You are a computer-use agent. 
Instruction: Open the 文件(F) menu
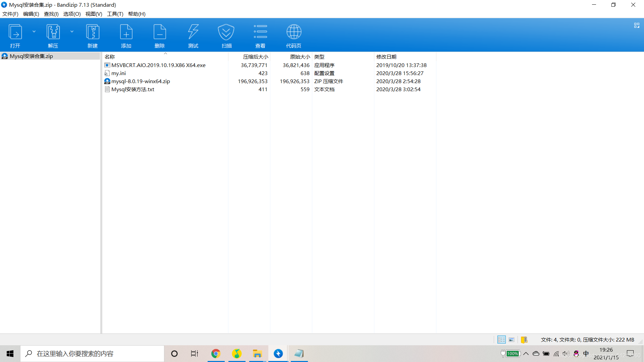[x=10, y=14]
